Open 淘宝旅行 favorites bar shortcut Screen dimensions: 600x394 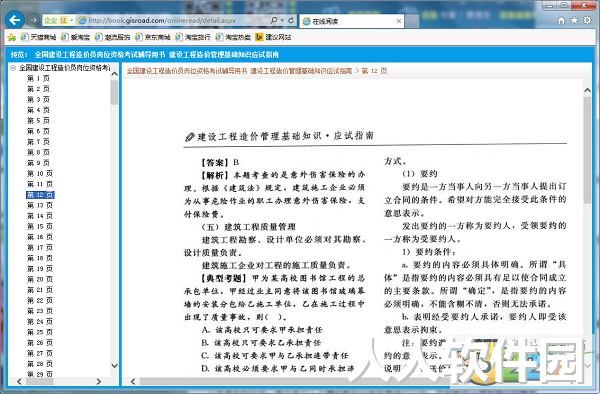tap(193, 37)
